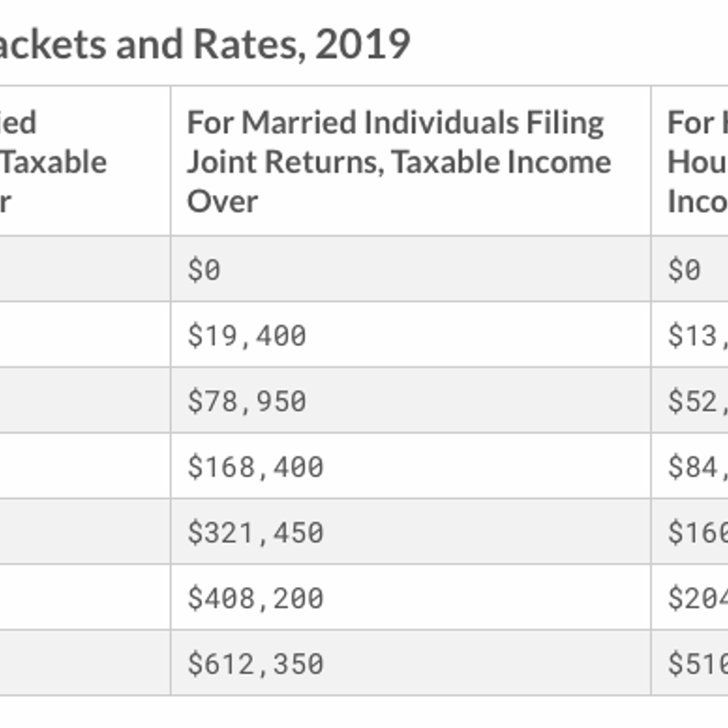Click the cut-off $13 cell on the right
This screenshot has width=728, height=728.
click(x=696, y=335)
